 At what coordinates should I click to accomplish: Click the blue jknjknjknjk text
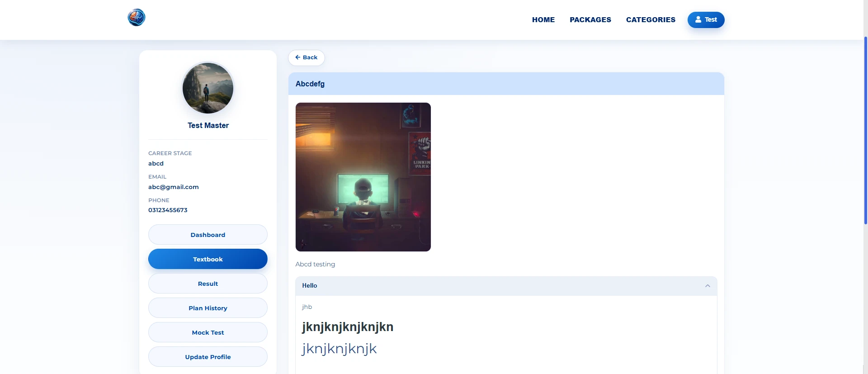339,349
